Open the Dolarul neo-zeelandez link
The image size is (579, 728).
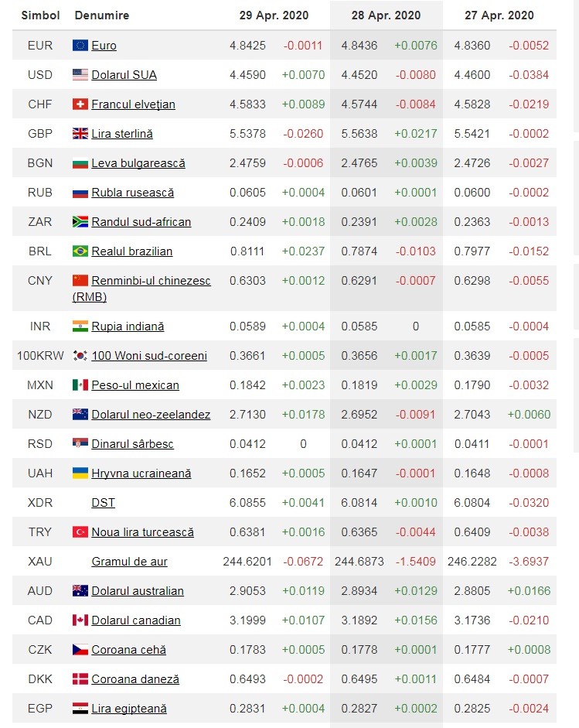click(x=151, y=414)
